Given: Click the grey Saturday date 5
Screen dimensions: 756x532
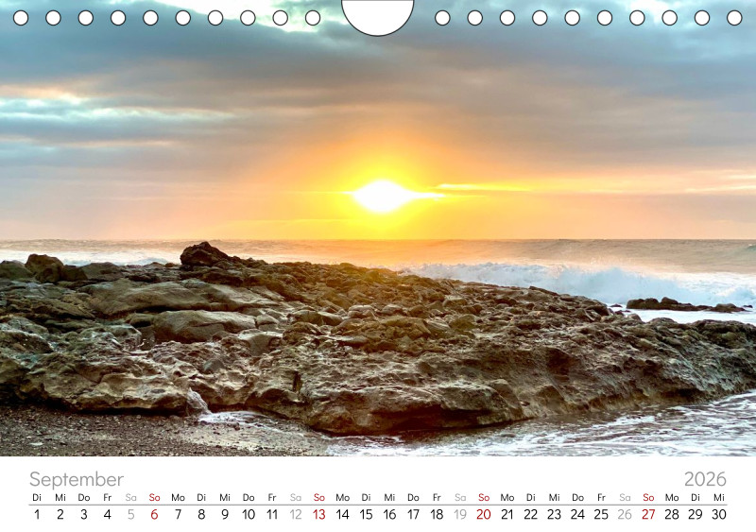Looking at the screenshot, I should (x=130, y=515).
